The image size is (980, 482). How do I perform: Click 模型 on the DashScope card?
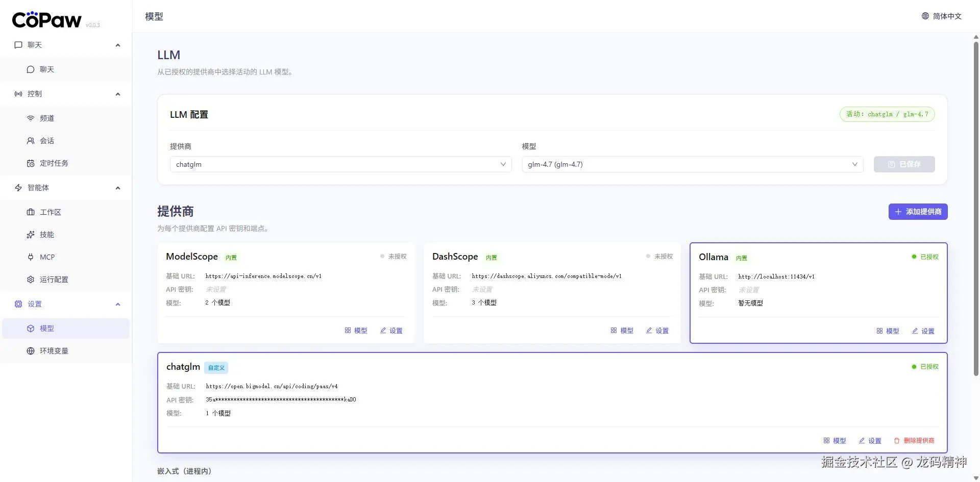[622, 331]
